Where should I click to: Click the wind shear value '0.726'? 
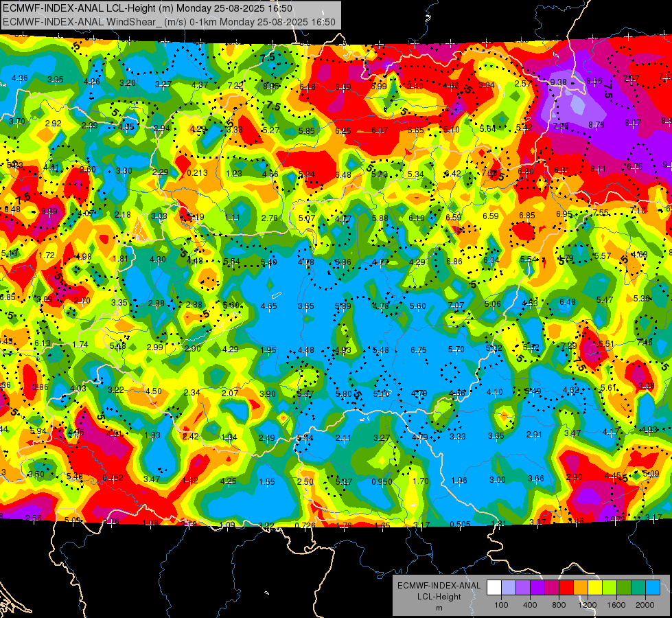coord(305,525)
